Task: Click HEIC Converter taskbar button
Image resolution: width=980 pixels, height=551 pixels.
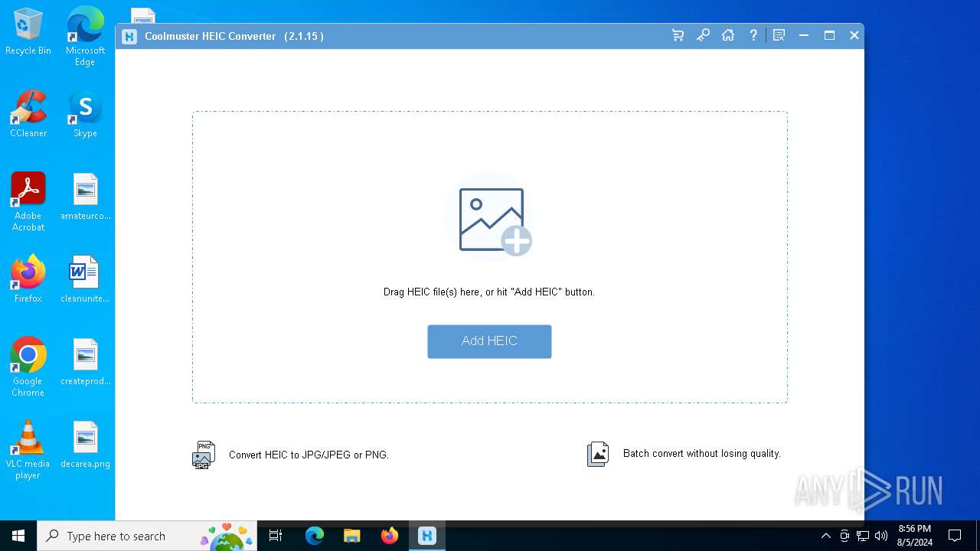Action: coord(426,536)
